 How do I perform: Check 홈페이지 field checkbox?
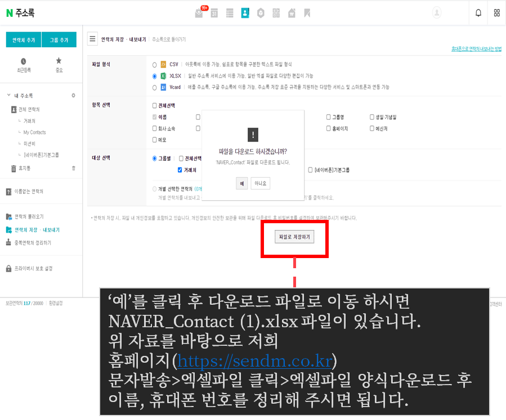tap(329, 128)
